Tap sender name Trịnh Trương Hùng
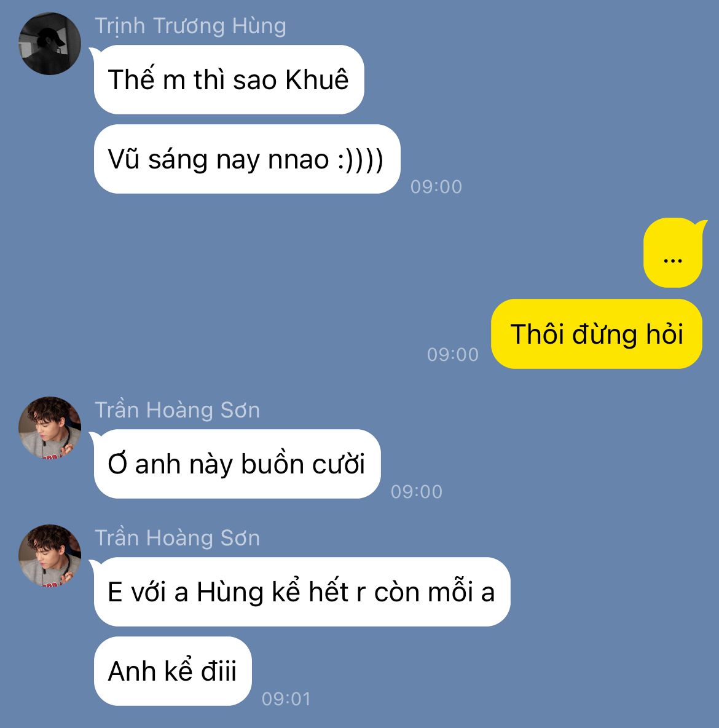 point(191,26)
